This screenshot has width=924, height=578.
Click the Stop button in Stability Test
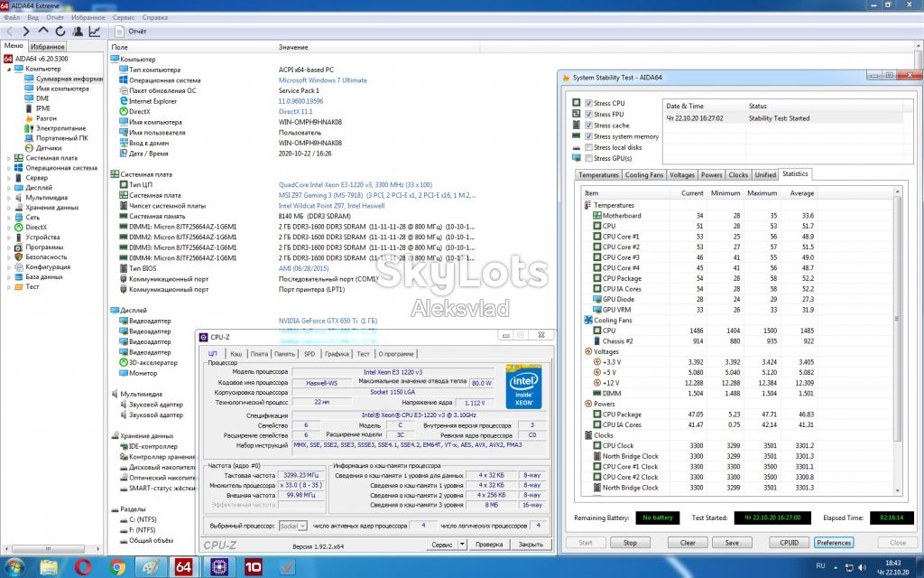pos(630,543)
